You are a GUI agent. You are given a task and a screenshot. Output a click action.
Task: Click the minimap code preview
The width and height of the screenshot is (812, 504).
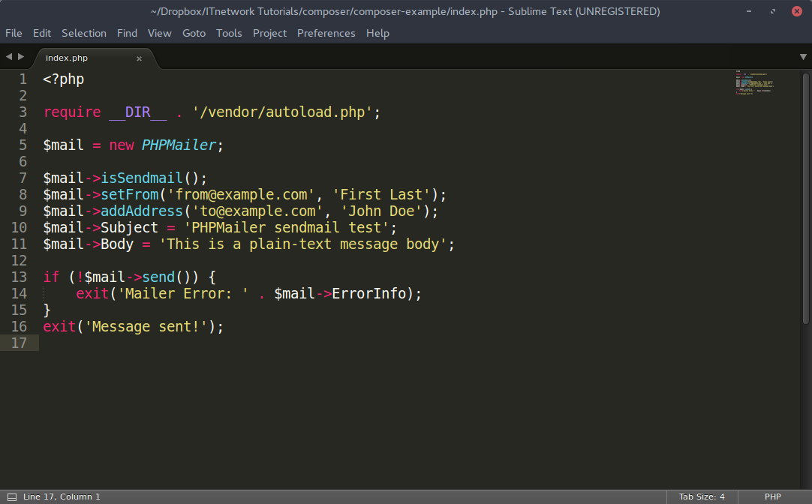point(754,82)
